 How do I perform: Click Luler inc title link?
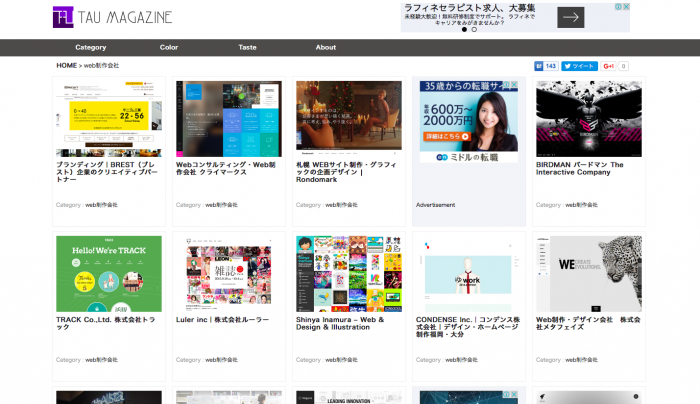pos(222,320)
